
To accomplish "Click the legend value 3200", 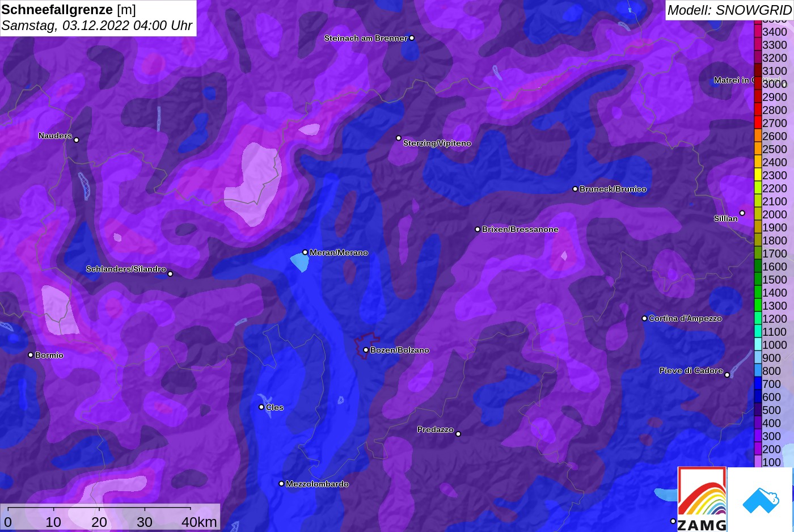I will [x=775, y=58].
